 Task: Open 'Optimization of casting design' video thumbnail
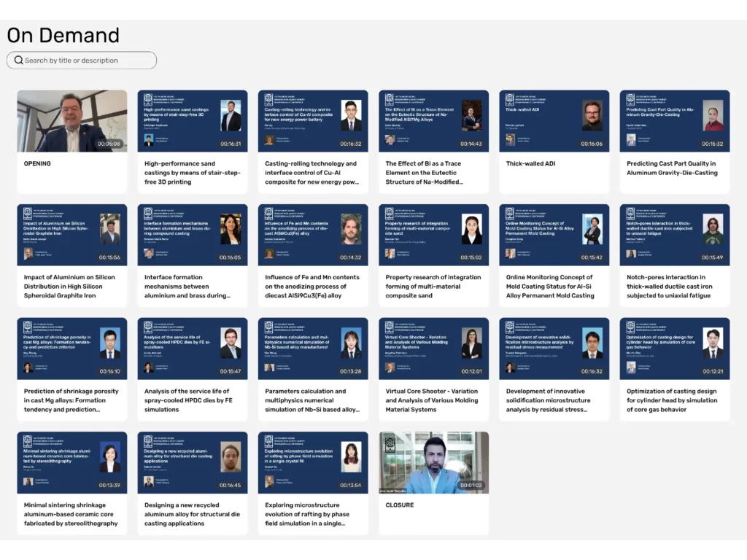(x=674, y=349)
